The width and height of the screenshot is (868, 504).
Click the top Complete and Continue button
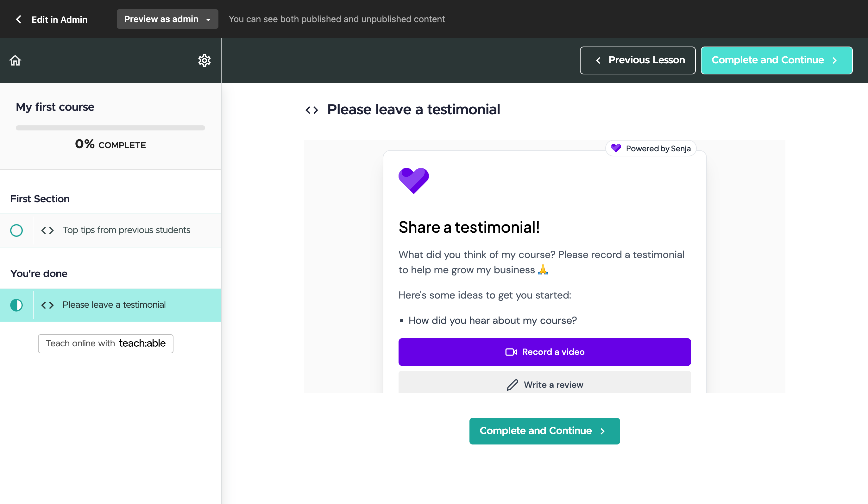pos(777,60)
